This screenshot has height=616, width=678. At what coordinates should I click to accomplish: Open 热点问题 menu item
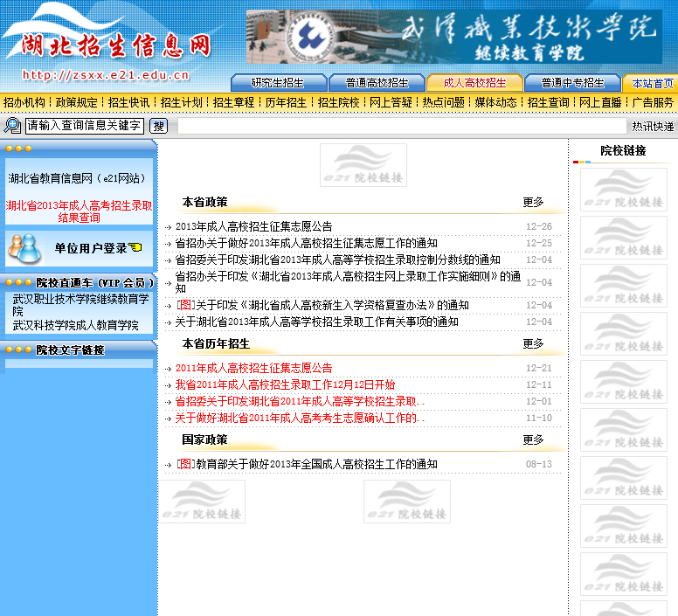443,102
